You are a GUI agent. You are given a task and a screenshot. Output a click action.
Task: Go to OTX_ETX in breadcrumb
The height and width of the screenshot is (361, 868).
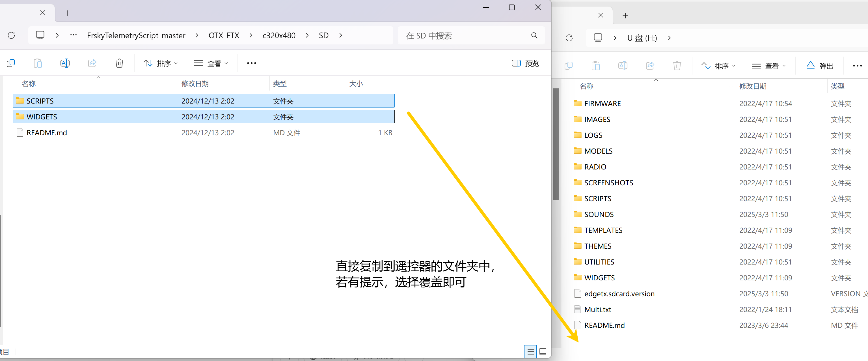tap(224, 35)
